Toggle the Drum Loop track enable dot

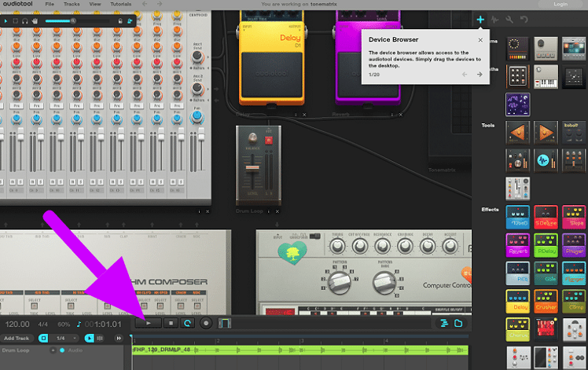coord(62,350)
